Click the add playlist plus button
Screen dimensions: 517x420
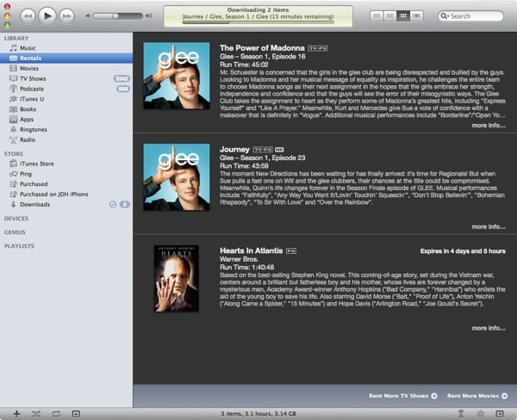click(x=16, y=414)
